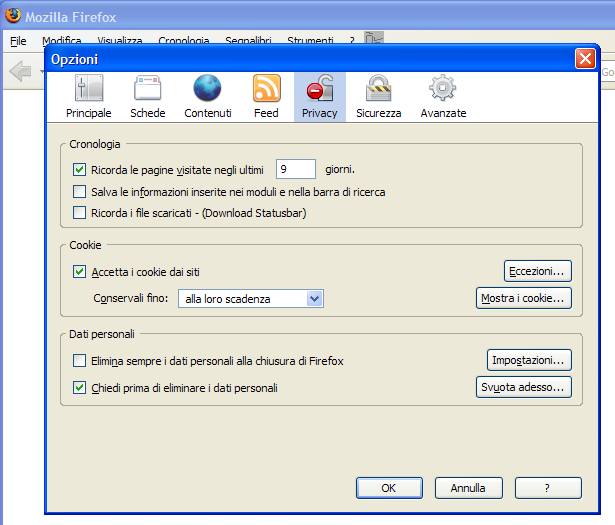Image resolution: width=615 pixels, height=525 pixels.
Task: Open the Conservali fino dropdown
Action: [x=251, y=299]
